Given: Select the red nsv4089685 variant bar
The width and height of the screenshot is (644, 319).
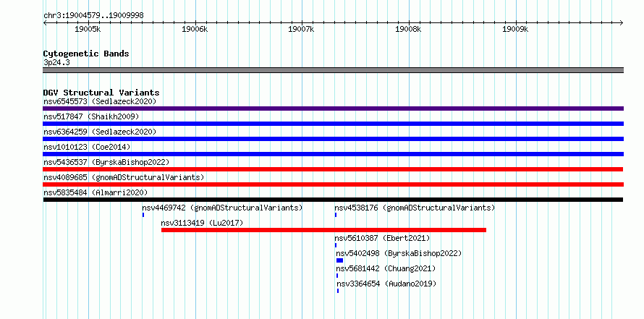Looking at the screenshot, I should tap(333, 184).
